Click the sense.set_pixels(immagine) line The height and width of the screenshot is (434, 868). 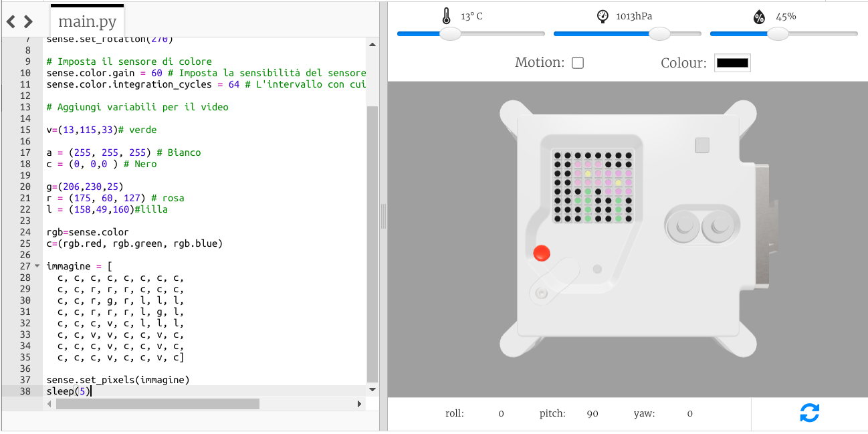tap(118, 380)
